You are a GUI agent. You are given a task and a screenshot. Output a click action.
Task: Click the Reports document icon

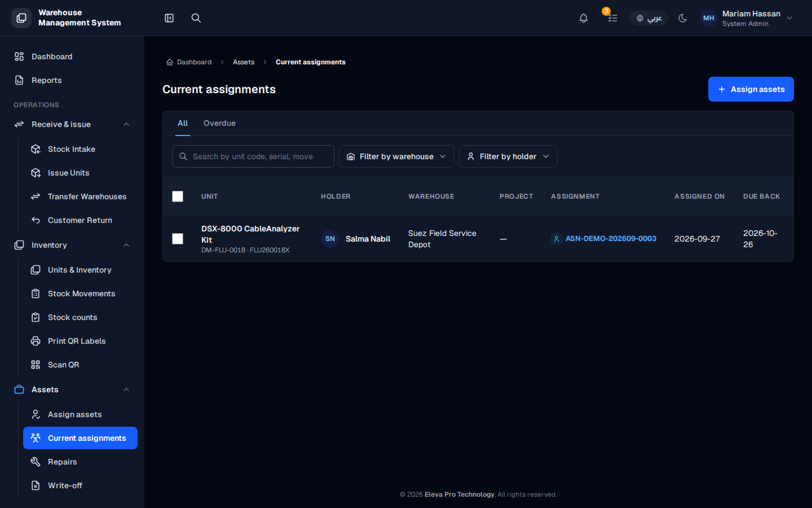point(19,80)
